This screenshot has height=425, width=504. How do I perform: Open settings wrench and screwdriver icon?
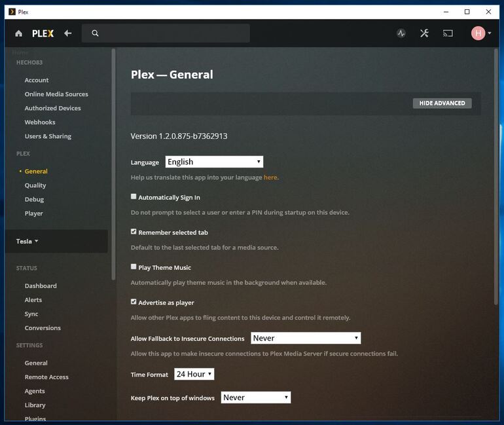point(424,33)
